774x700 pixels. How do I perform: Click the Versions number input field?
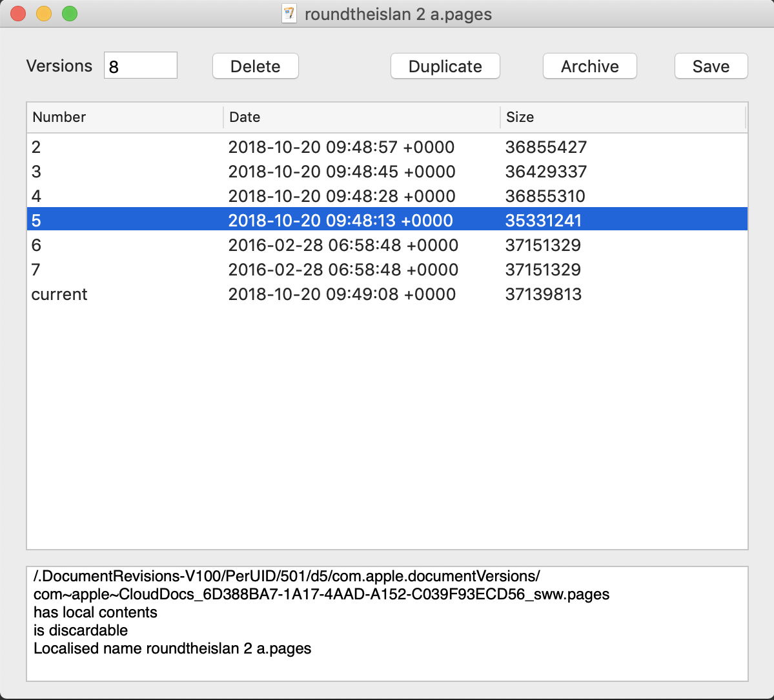click(x=140, y=66)
